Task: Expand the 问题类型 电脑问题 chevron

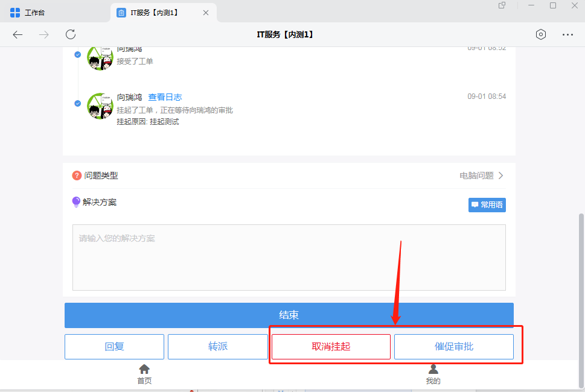Action: click(x=500, y=175)
